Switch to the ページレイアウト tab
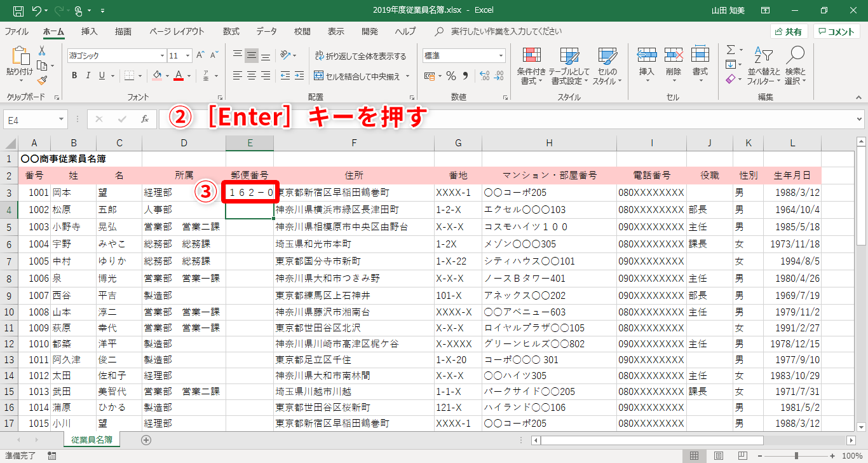The image size is (868, 463). [x=177, y=31]
